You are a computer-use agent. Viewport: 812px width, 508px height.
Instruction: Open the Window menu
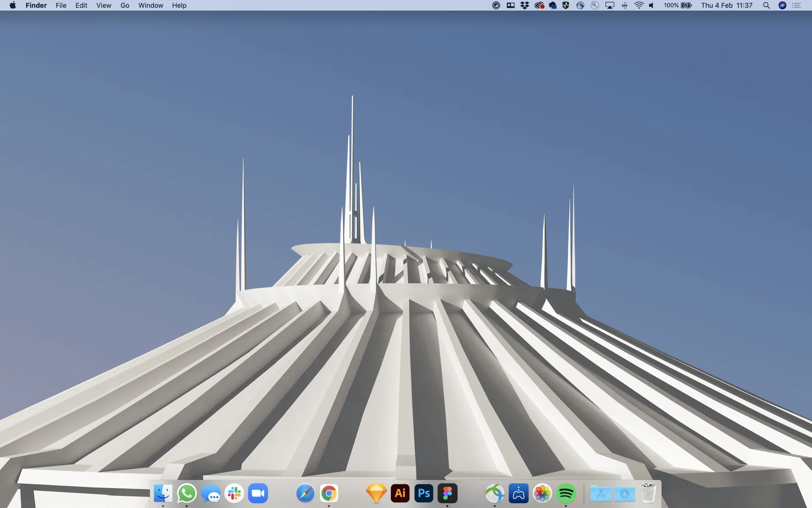tap(150, 5)
